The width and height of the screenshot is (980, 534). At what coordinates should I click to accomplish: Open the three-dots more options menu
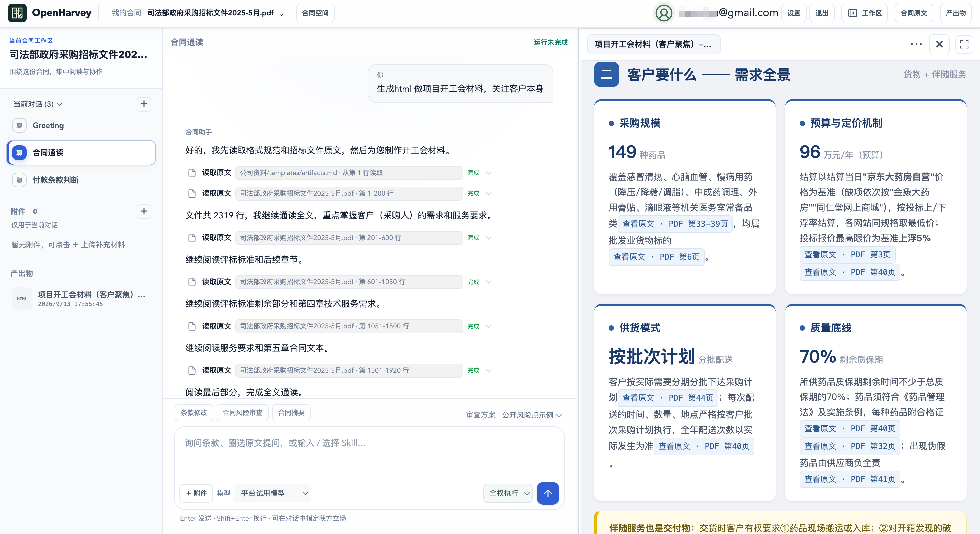(916, 44)
